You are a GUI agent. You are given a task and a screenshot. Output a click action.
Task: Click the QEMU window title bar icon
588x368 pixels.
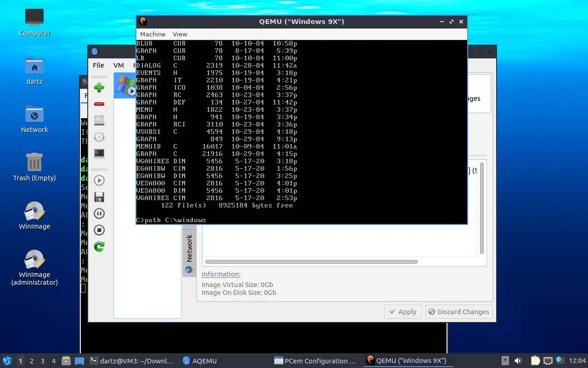pyautogui.click(x=143, y=22)
